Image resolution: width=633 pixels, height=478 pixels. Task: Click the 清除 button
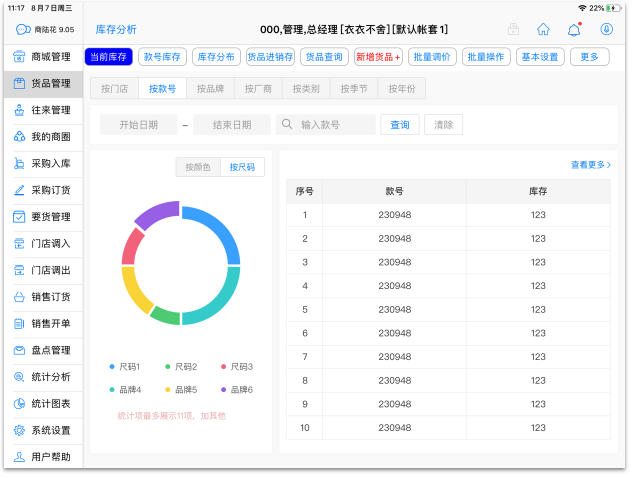(x=443, y=125)
